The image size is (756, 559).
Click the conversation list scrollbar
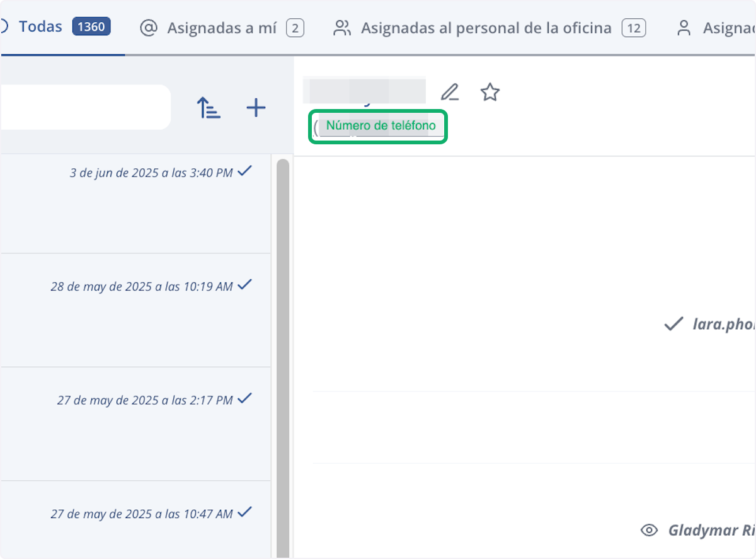click(283, 358)
